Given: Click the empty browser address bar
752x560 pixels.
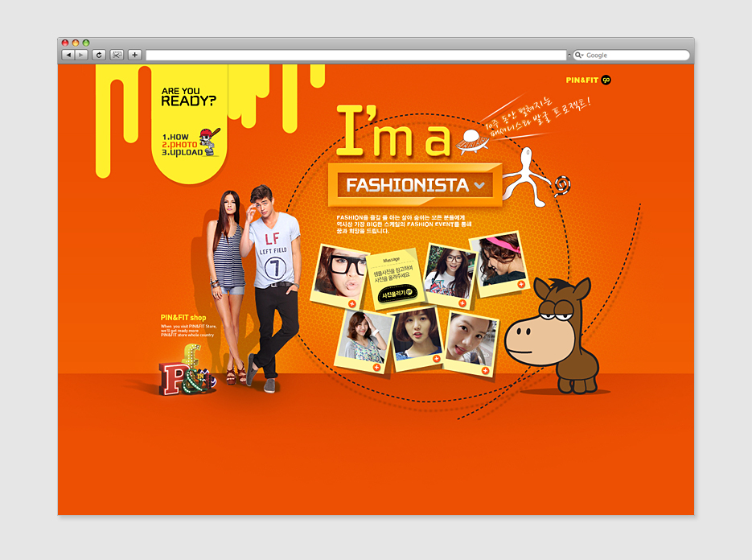Looking at the screenshot, I should (x=355, y=56).
